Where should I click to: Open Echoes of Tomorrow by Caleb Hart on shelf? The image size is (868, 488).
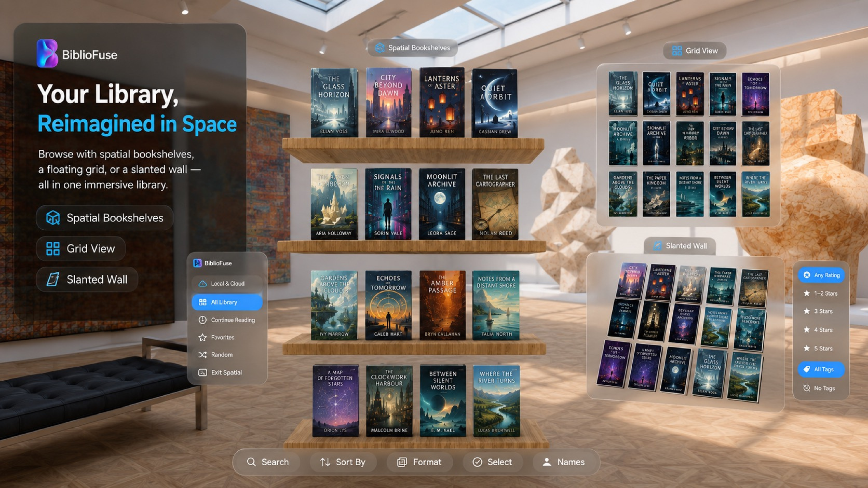coord(388,305)
